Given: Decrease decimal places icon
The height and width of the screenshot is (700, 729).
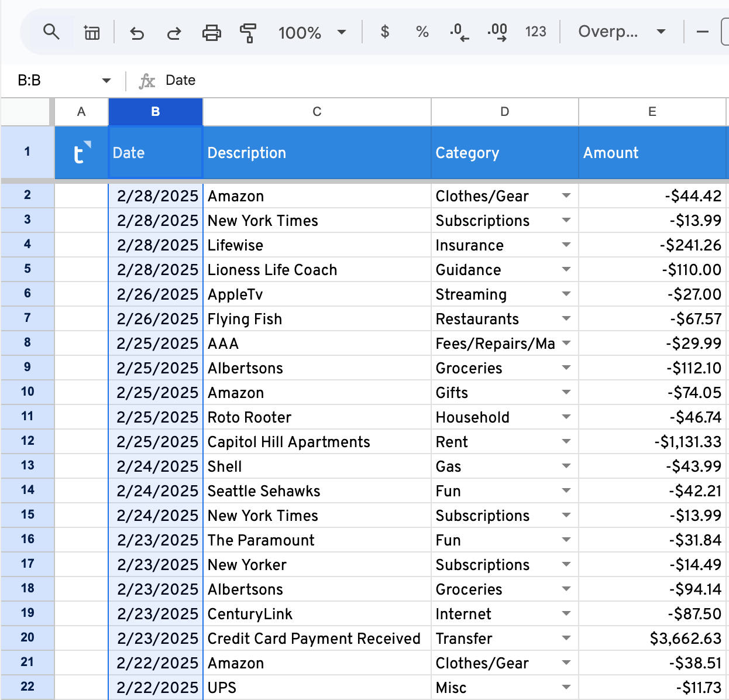Looking at the screenshot, I should tap(459, 32).
